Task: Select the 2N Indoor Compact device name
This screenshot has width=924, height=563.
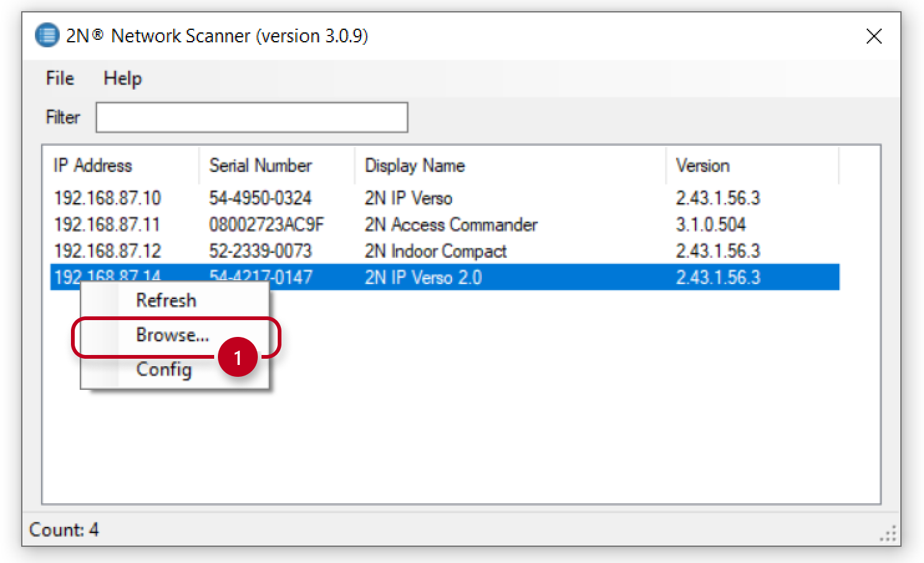Action: coord(435,251)
